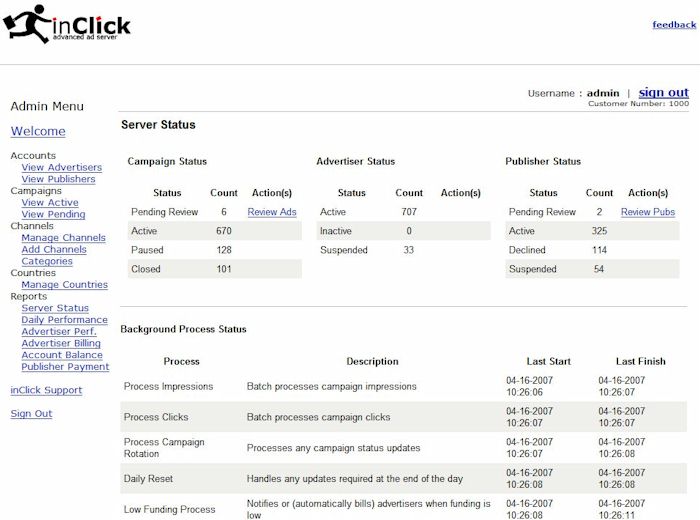This screenshot has width=700, height=520.
Task: Open the Welcome menu item
Action: (x=38, y=131)
